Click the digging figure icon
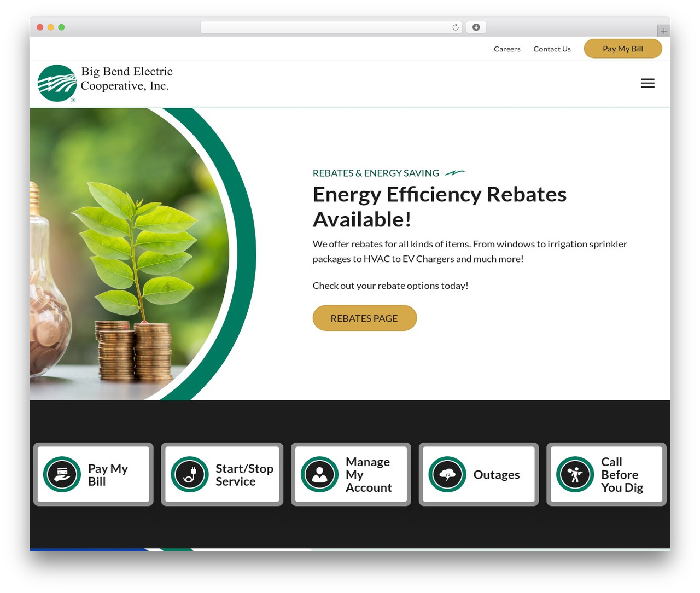Viewport: 700px width, 593px height. click(x=575, y=474)
